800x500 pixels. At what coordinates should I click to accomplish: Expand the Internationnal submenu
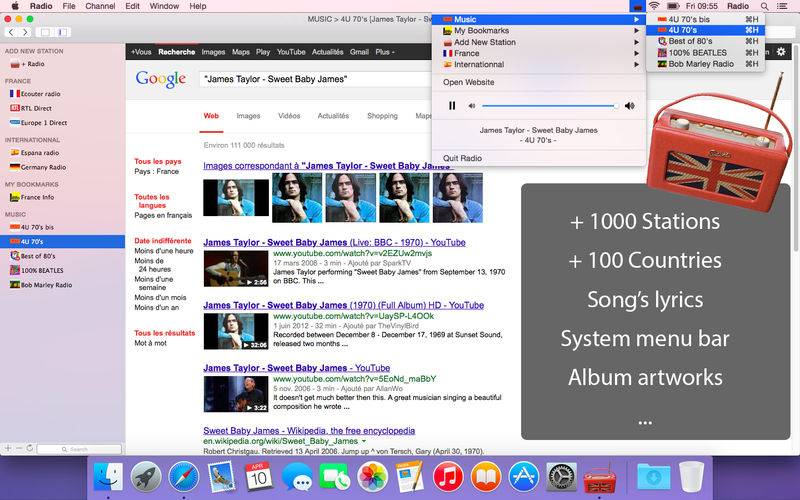538,64
